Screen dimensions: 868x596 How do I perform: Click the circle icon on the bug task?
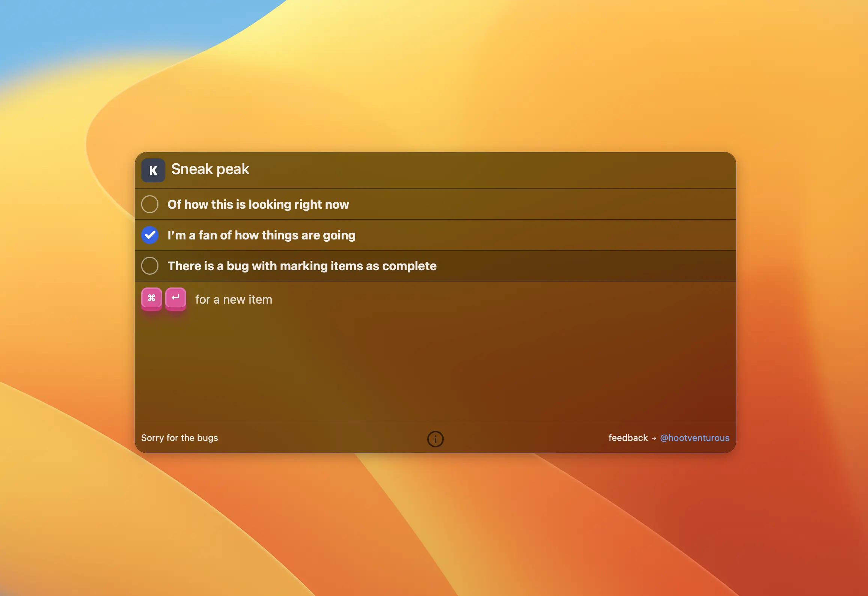[x=150, y=266]
